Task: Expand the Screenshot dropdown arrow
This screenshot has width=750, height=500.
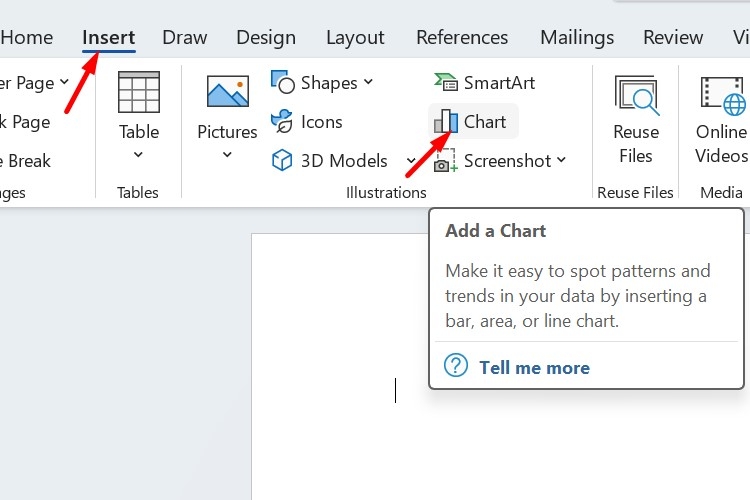Action: [562, 160]
